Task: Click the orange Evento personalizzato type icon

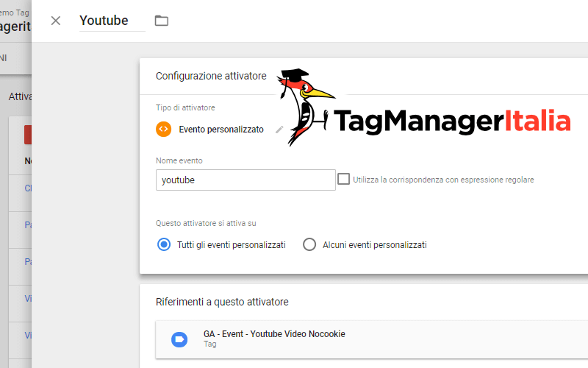Action: coord(163,130)
